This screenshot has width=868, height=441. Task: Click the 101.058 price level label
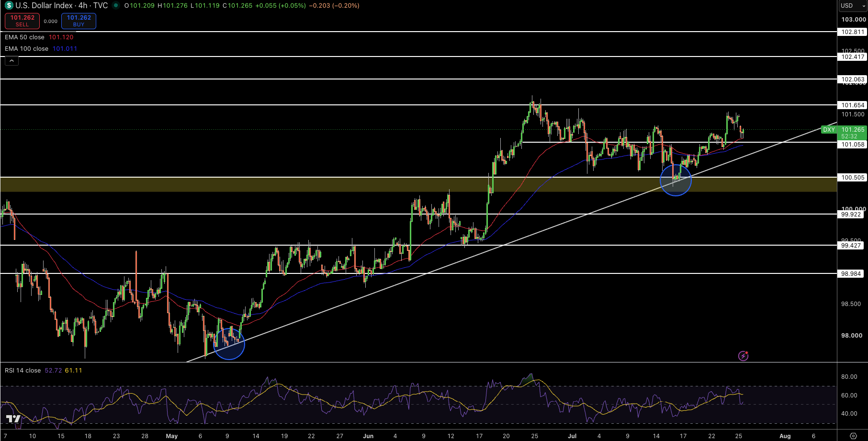point(853,145)
